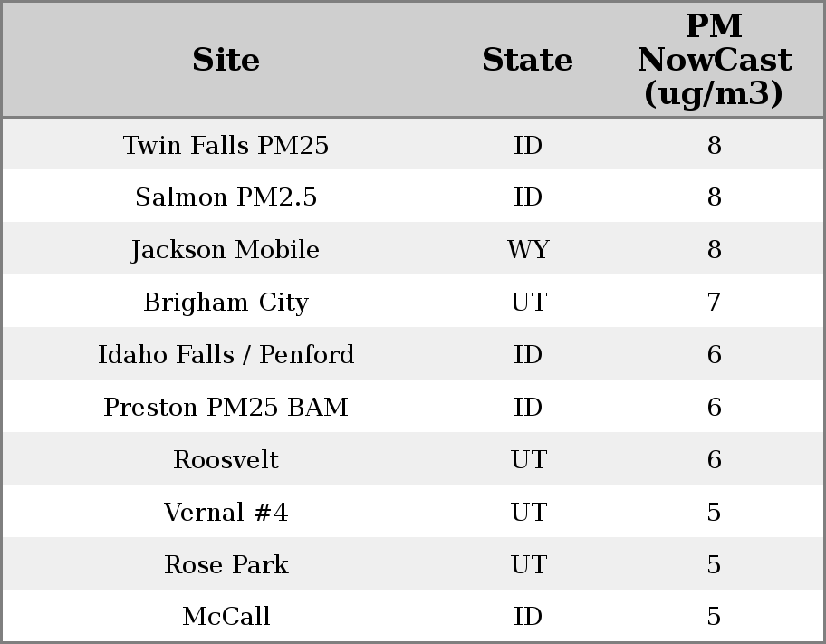Select the Rose Park site cell

[226, 565]
